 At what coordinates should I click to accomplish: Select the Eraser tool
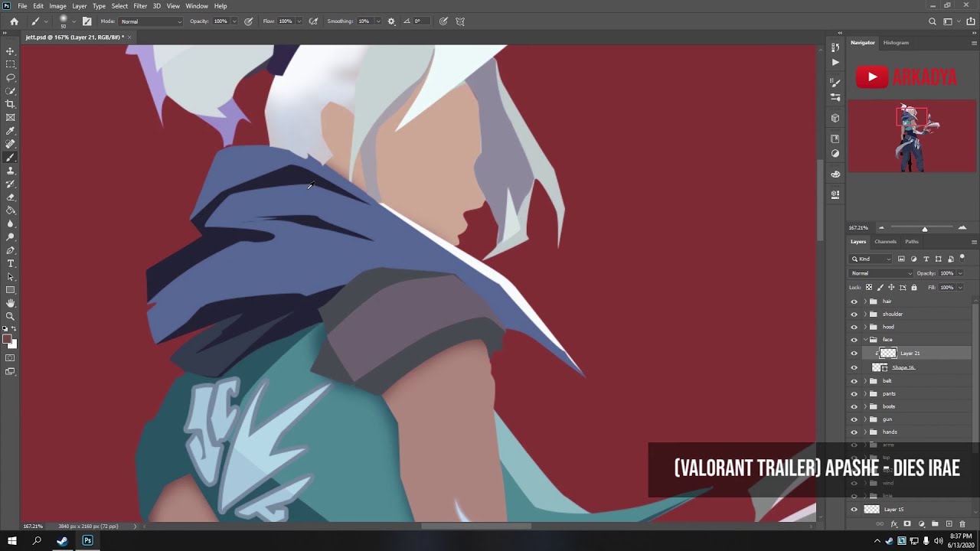(x=11, y=197)
